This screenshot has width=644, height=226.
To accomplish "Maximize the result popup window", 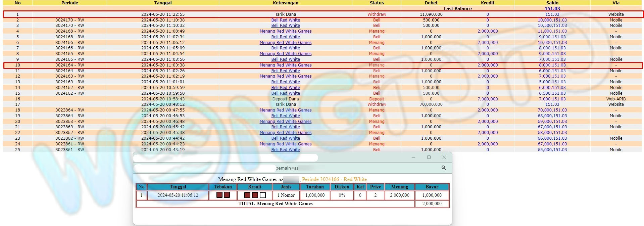I will 429,157.
